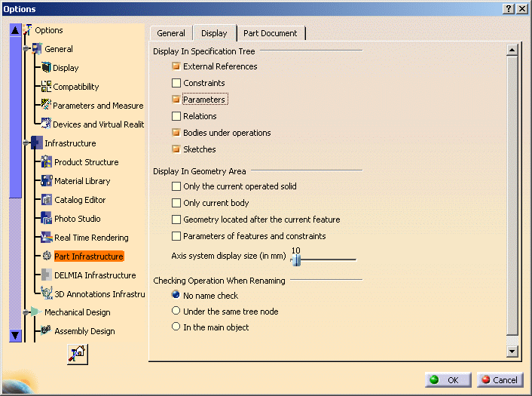Collapse the Infrastructure tree node
The image size is (532, 396).
coord(26,143)
